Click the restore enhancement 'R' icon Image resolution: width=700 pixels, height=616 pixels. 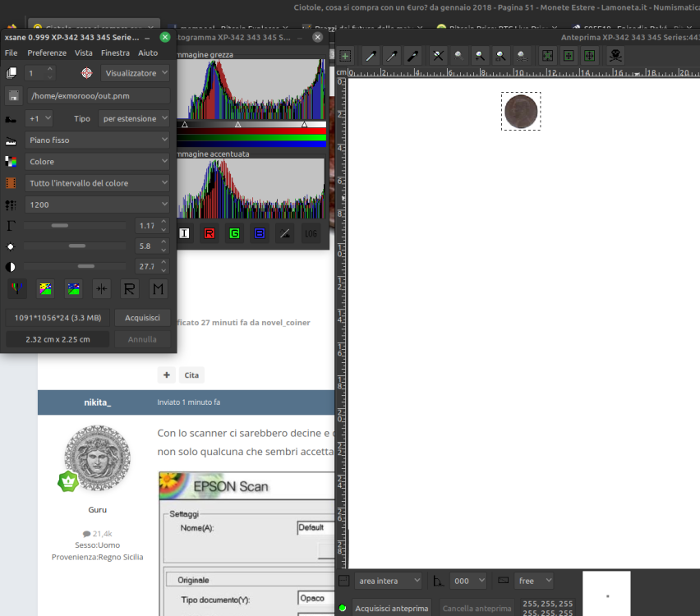click(x=129, y=288)
